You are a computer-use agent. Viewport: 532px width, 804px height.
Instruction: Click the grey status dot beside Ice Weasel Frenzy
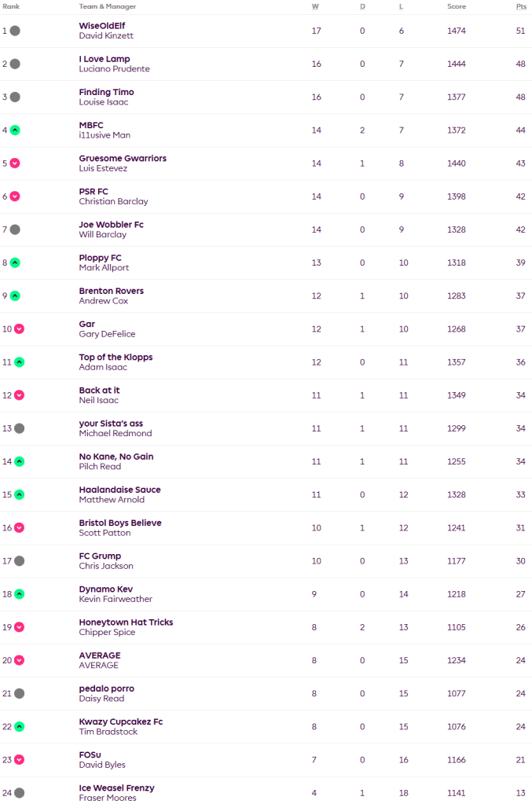(x=19, y=793)
